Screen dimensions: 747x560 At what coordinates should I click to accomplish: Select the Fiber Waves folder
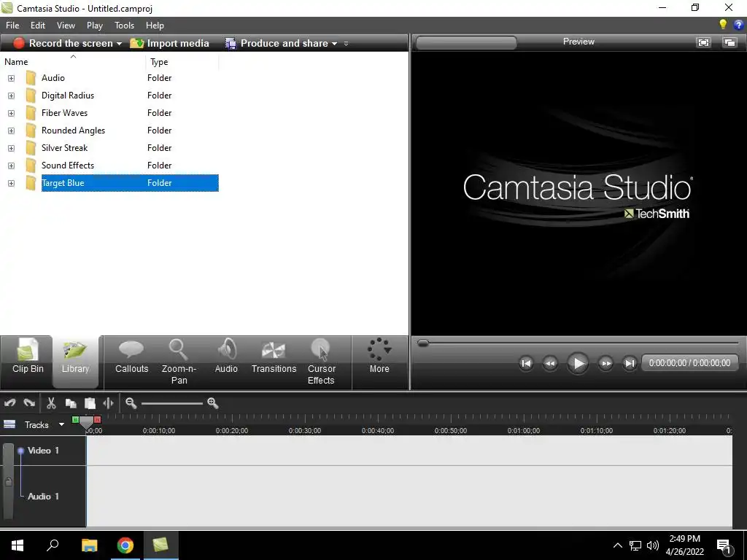pos(64,113)
